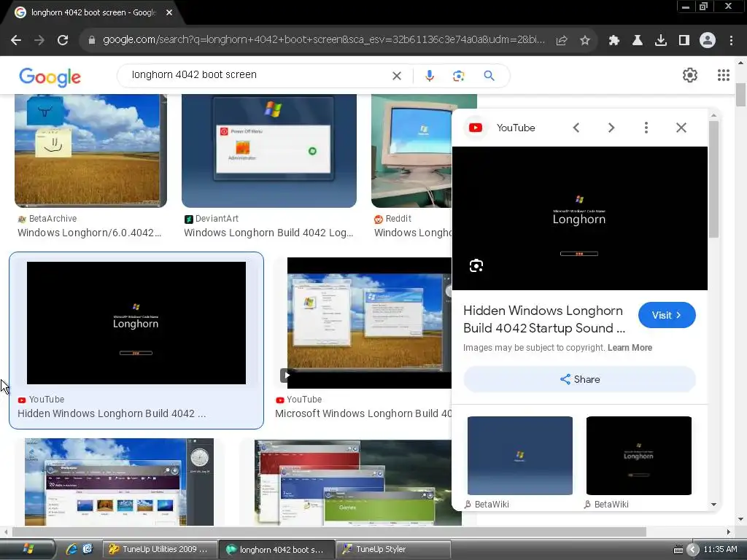Click the Chrome Labs flask icon
The image size is (747, 560).
pyautogui.click(x=637, y=41)
